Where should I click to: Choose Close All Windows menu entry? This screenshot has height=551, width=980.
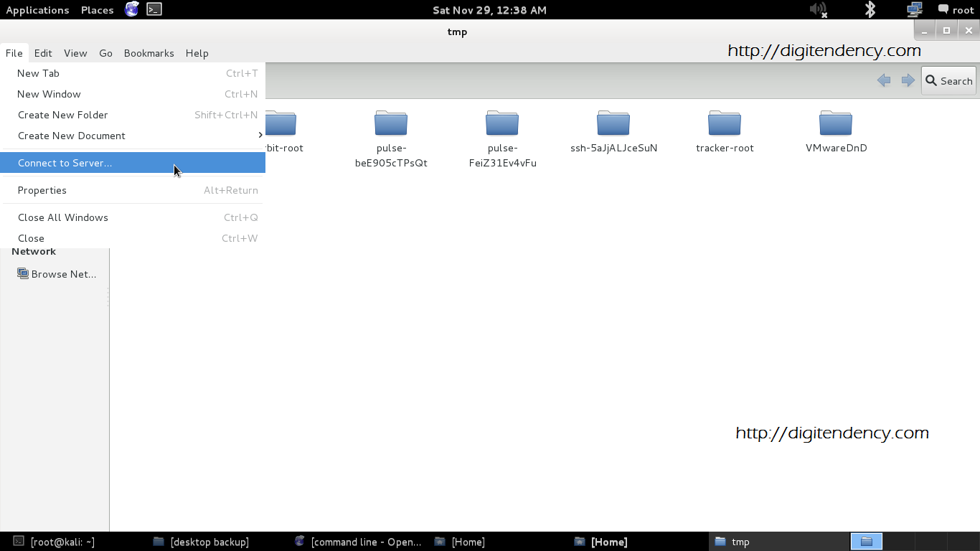pos(133,217)
